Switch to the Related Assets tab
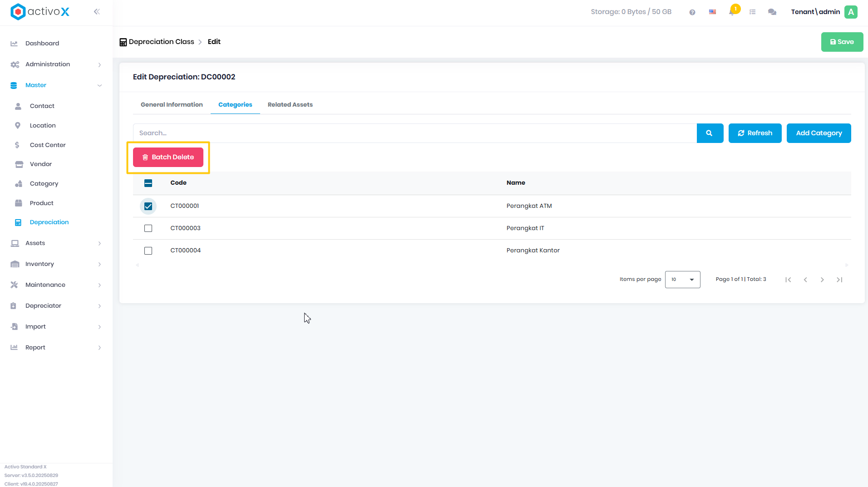 click(x=290, y=105)
